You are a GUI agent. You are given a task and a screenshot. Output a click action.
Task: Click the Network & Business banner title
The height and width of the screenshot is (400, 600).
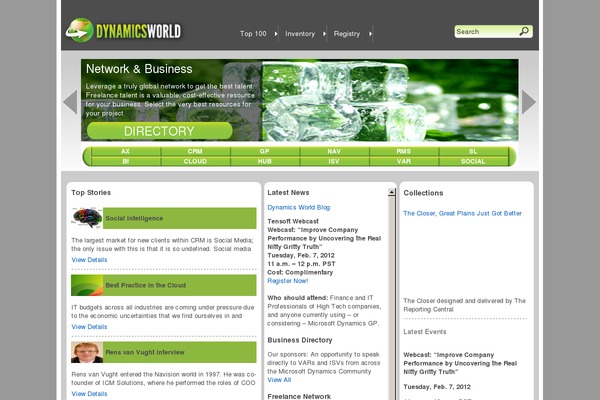pos(139,69)
